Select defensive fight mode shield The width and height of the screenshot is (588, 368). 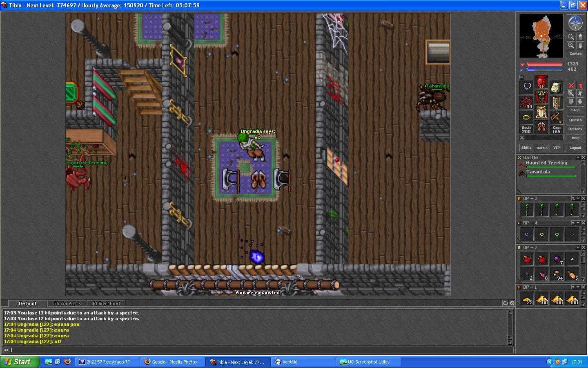[571, 101]
